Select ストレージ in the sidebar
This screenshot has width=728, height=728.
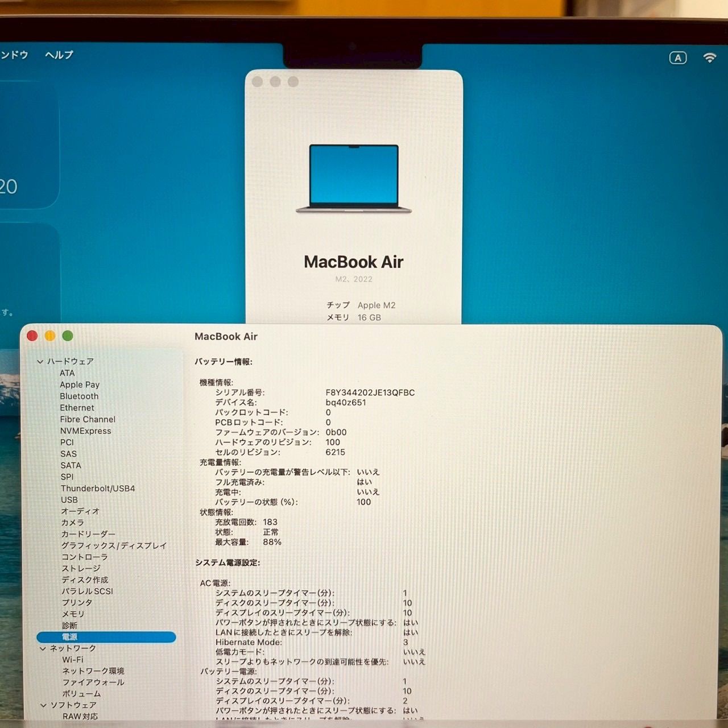click(81, 568)
